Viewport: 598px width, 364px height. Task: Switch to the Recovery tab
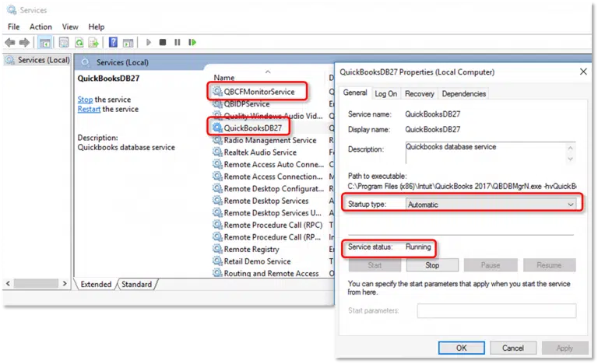pyautogui.click(x=420, y=94)
